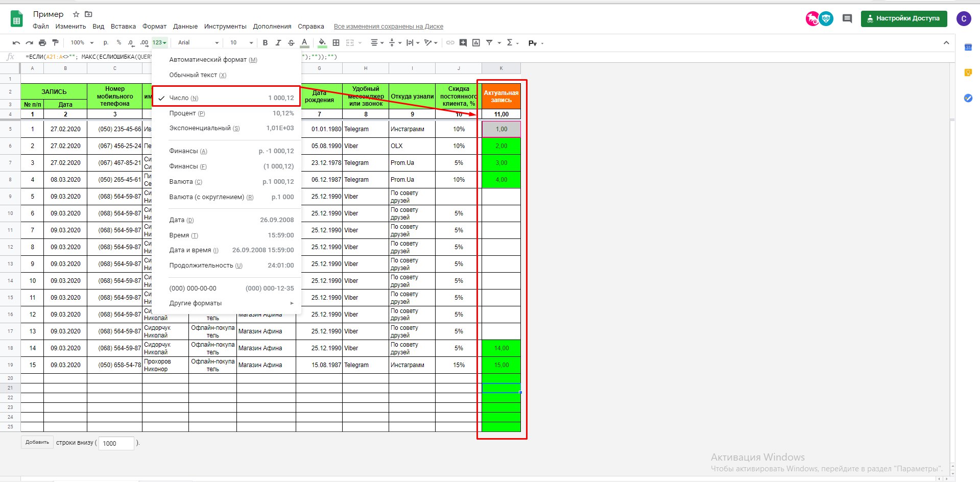Open the Инструменты menu
The width and height of the screenshot is (980, 482).
(225, 27)
